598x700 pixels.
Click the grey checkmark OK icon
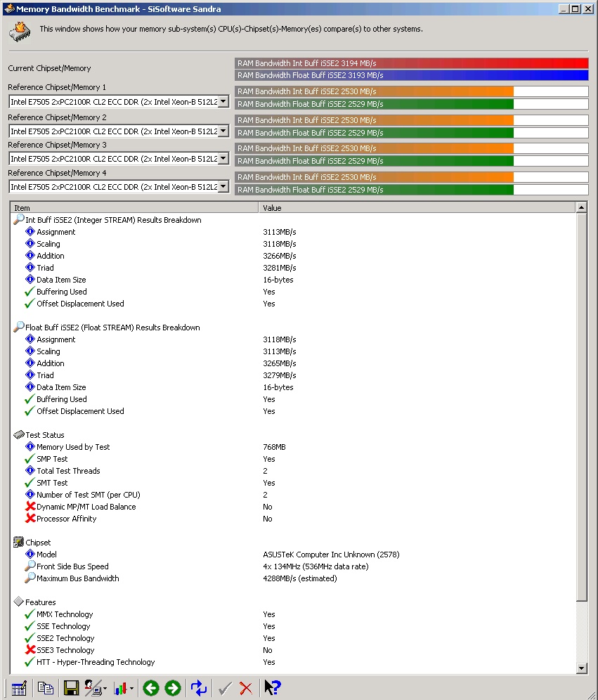click(x=224, y=688)
